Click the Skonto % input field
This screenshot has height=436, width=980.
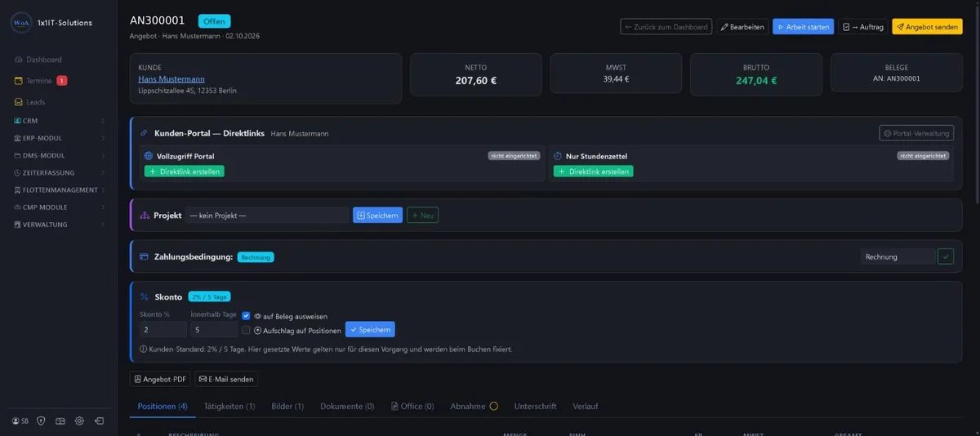click(163, 330)
